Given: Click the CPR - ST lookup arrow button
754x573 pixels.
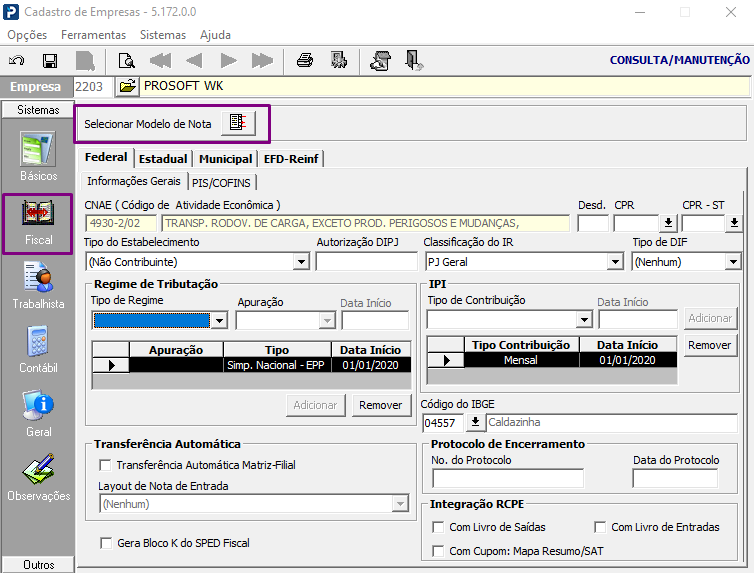Looking at the screenshot, I should [x=734, y=224].
